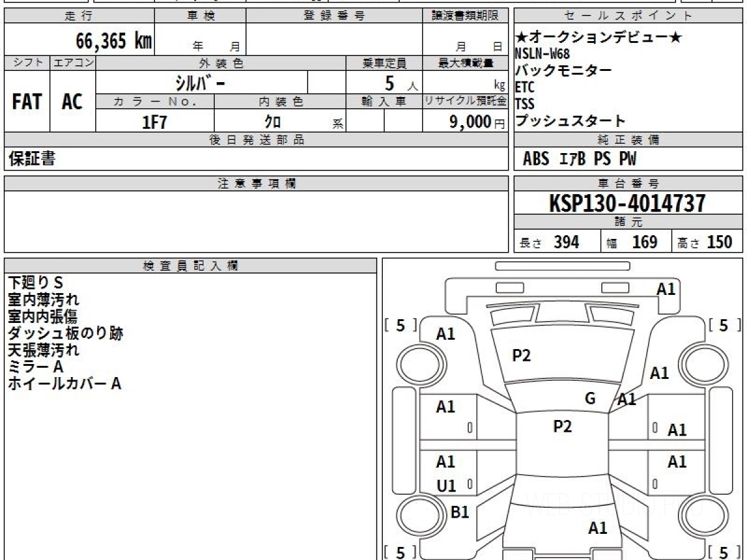Select the NSLN-W68 sales point
The width and height of the screenshot is (747, 560).
(x=542, y=54)
